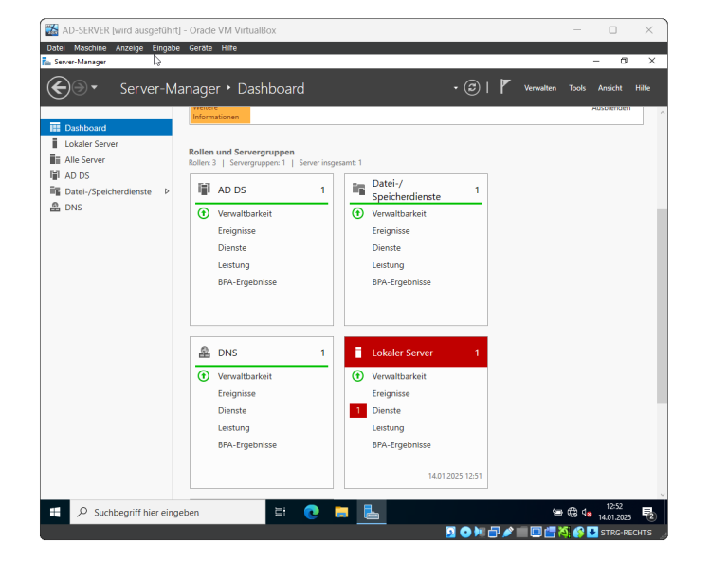Open Ereignisse in the Lokaler Server tile
The image size is (728, 561).
click(x=391, y=394)
